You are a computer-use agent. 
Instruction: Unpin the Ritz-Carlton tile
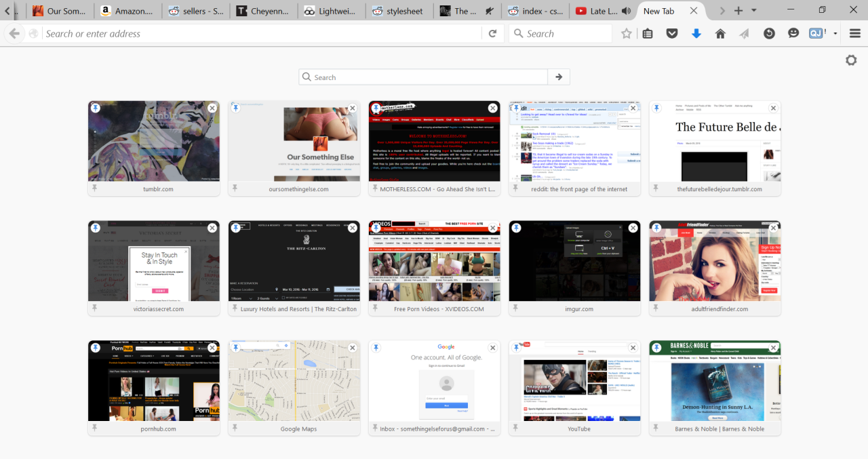236,228
